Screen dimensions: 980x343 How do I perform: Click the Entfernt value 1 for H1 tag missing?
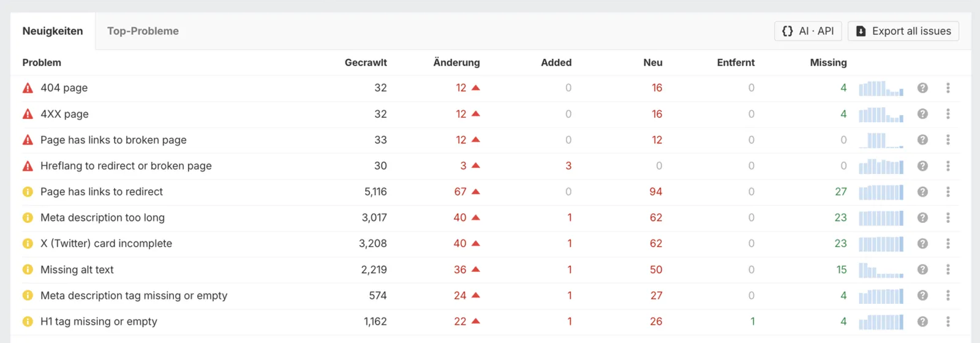tap(752, 322)
